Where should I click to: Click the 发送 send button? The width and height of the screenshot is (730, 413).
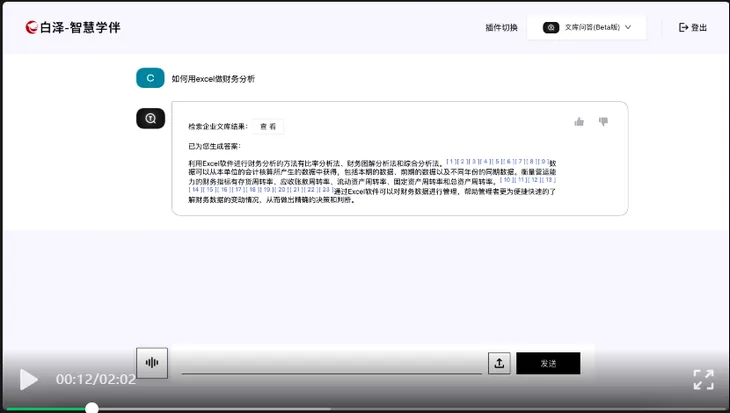click(x=548, y=363)
